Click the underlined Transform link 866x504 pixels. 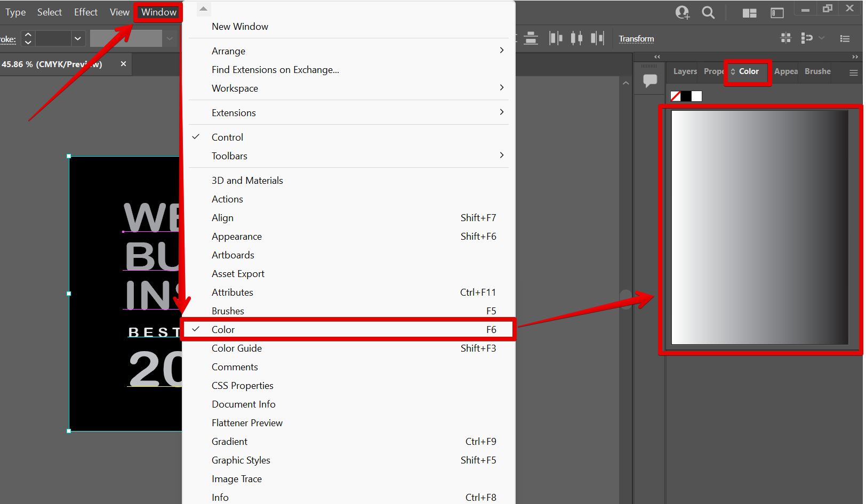(636, 38)
